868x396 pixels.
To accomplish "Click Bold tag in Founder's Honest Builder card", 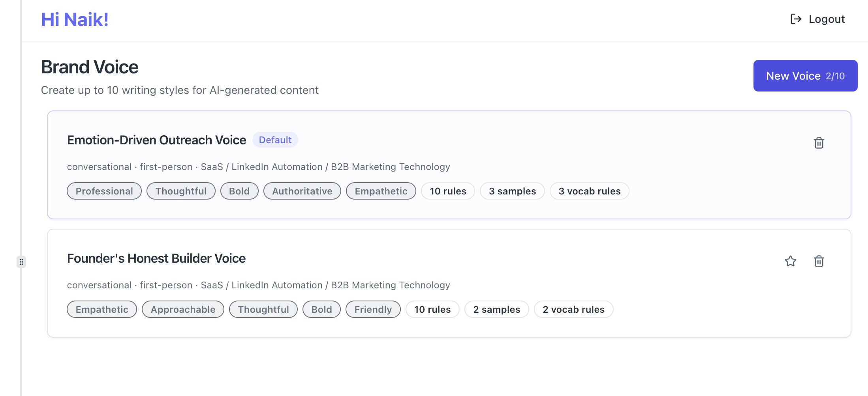I will [x=321, y=309].
